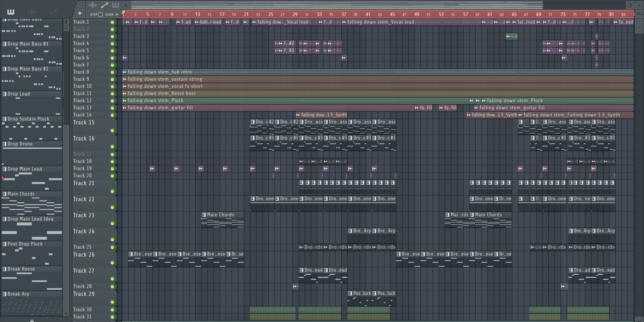Mute Track 19 with its green LED

click(x=112, y=169)
